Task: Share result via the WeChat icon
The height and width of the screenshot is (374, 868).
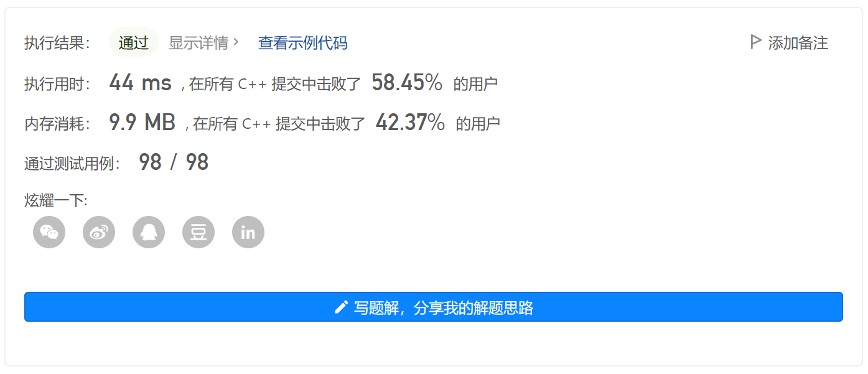Action: 49,232
